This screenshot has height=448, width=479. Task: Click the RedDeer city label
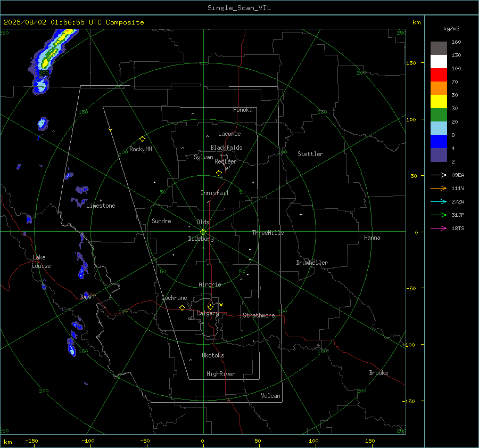point(226,161)
